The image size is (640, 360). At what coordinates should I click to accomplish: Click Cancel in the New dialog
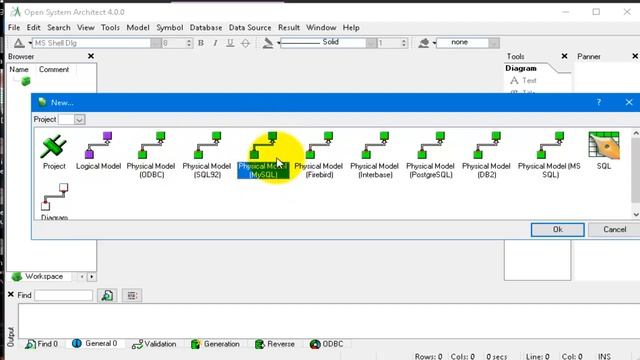click(x=615, y=229)
